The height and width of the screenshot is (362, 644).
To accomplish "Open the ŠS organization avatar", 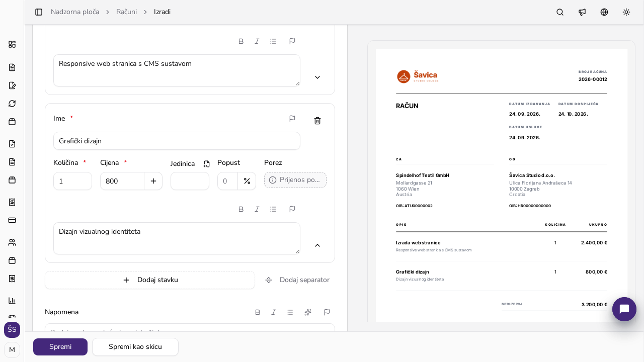I will (x=12, y=330).
